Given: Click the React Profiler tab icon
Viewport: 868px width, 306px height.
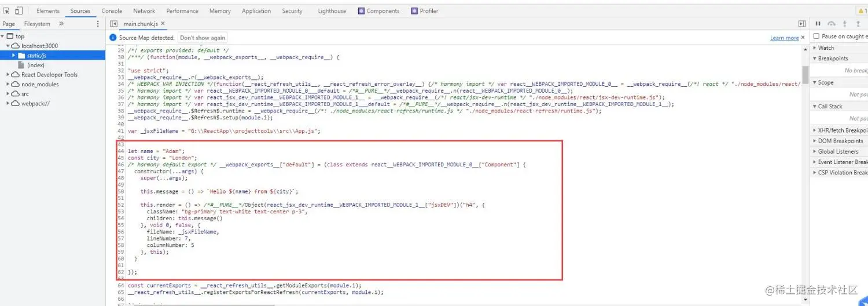Looking at the screenshot, I should click(414, 11).
